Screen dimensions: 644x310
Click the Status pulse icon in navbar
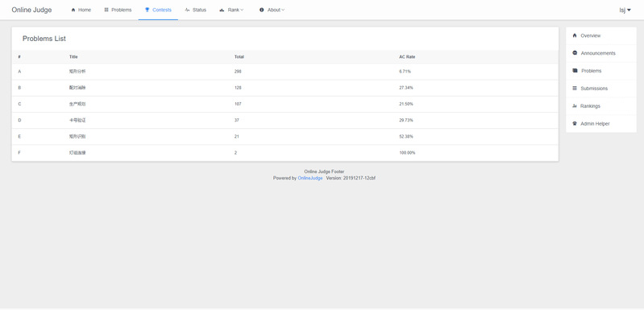tap(187, 10)
